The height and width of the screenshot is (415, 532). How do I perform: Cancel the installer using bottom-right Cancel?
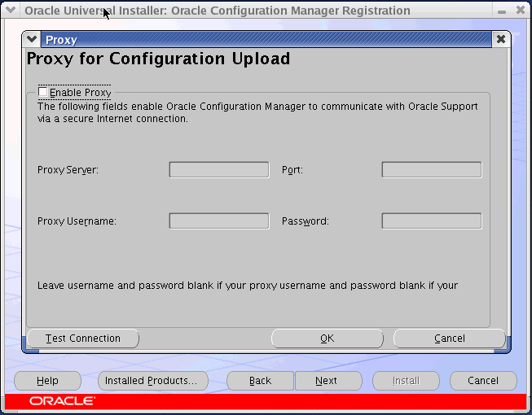coord(483,381)
